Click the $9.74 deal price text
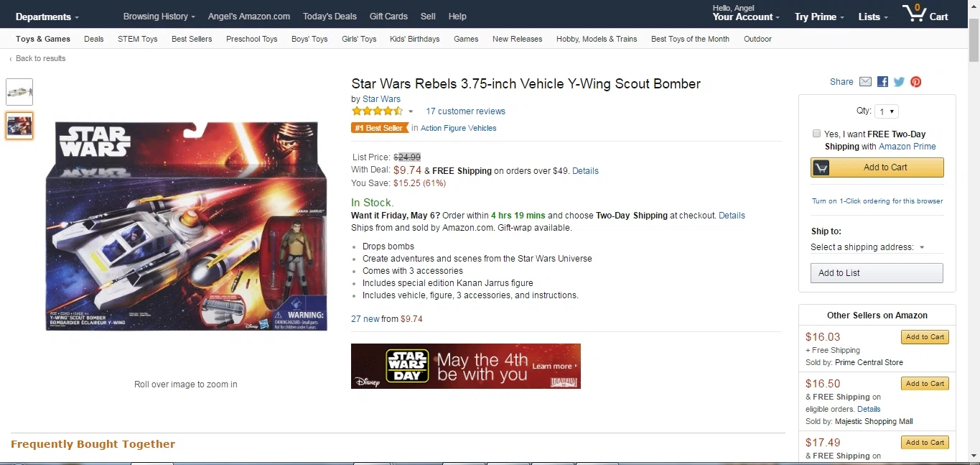The width and height of the screenshot is (980, 465). [407, 170]
